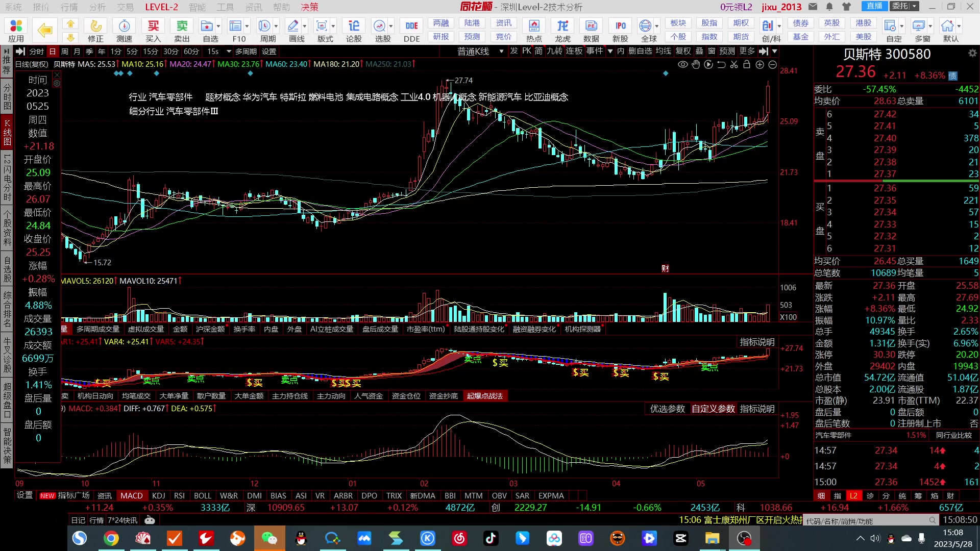
Task: Select the 换手率 indicator tab
Action: pos(244,329)
